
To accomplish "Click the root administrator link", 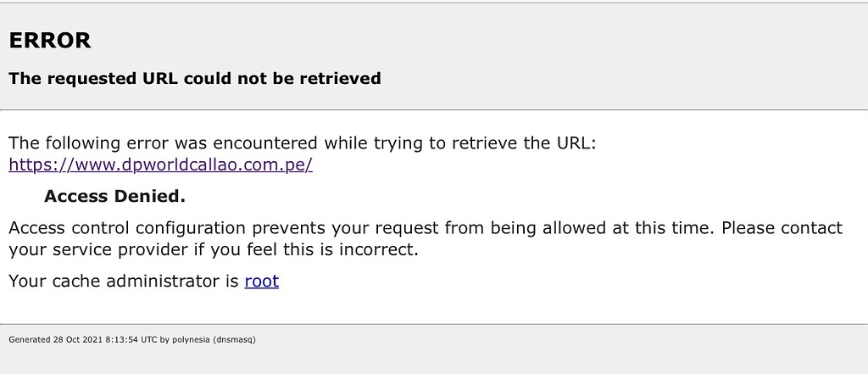I will click(x=261, y=281).
